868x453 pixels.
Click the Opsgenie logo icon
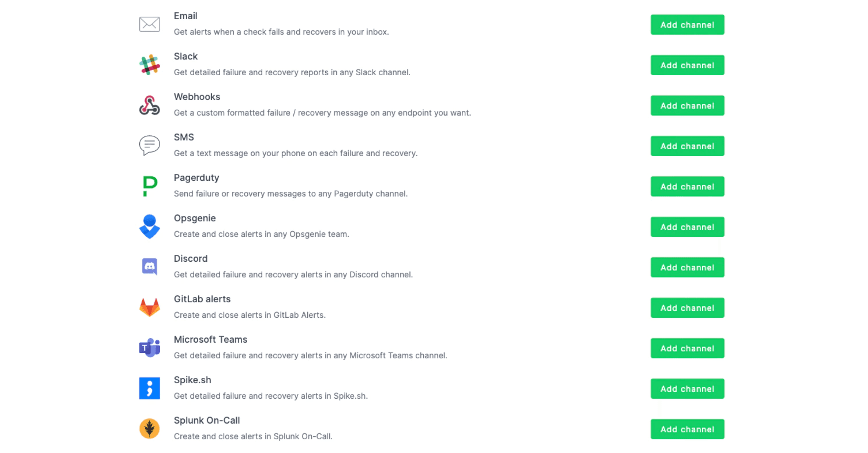[x=149, y=227]
